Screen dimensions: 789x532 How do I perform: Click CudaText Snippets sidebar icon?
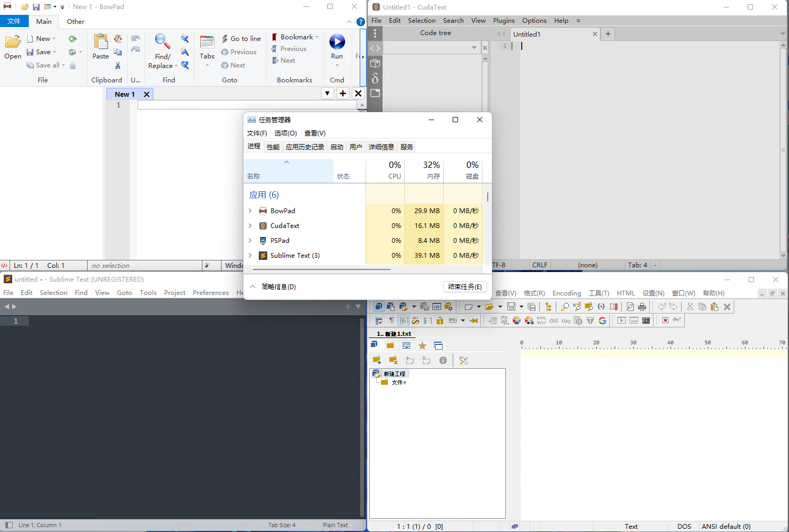375,78
